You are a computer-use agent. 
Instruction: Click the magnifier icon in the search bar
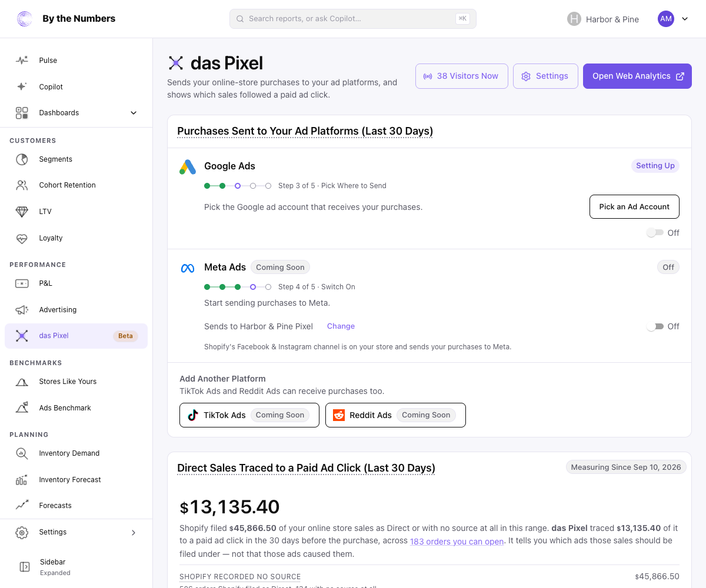(240, 19)
